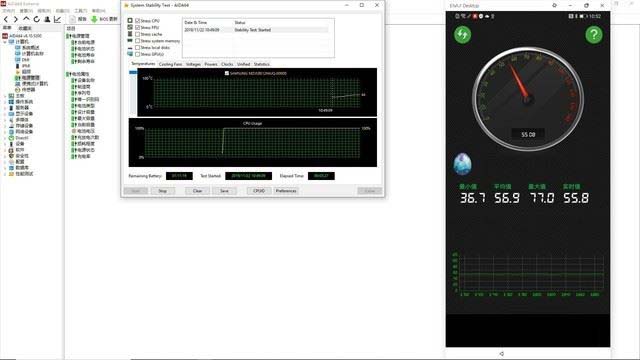Enable the Stress cache checkbox

tap(138, 34)
